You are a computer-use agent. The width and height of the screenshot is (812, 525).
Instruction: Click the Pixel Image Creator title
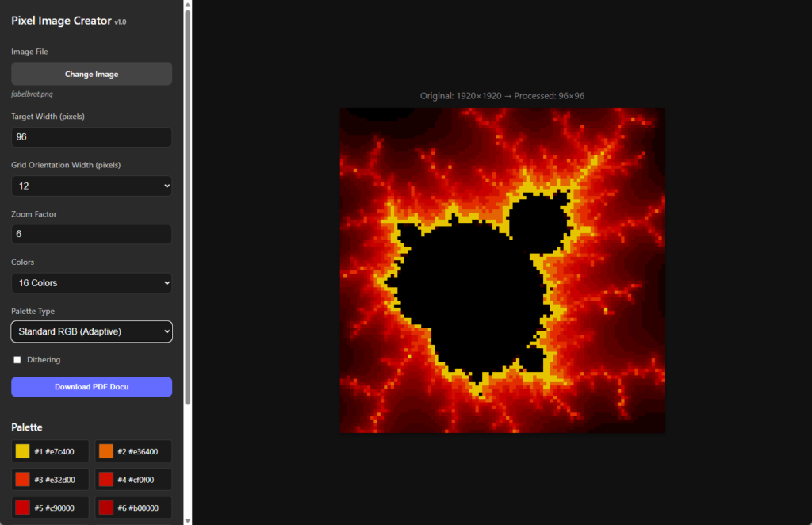(x=61, y=21)
